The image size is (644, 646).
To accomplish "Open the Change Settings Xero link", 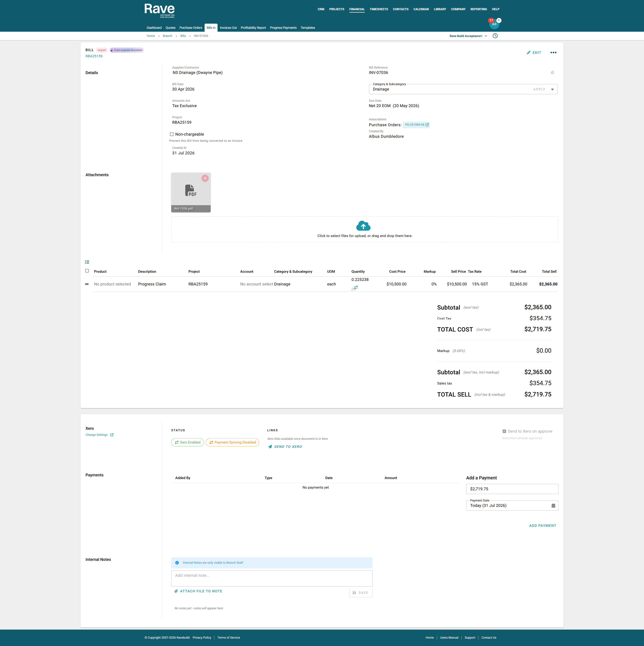I will point(96,435).
